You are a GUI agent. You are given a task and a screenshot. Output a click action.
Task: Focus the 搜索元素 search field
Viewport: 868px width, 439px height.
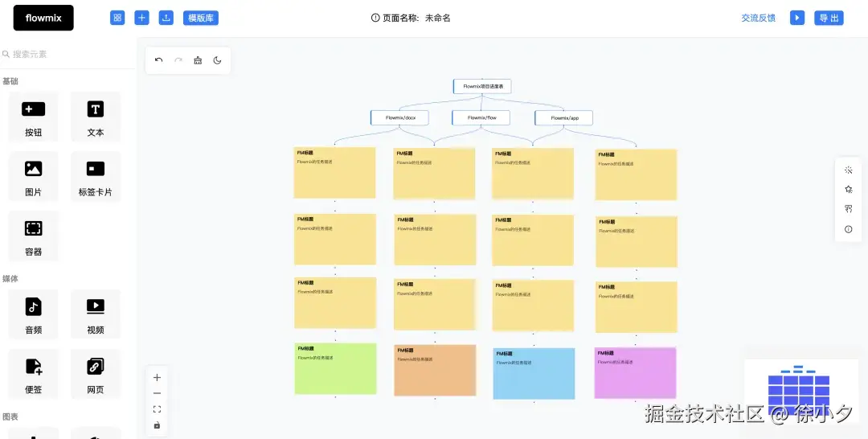click(68, 54)
